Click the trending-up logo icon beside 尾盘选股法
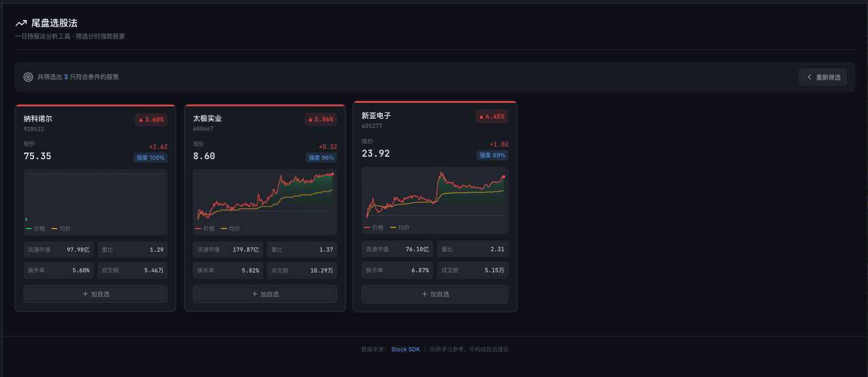868x377 pixels. (21, 23)
